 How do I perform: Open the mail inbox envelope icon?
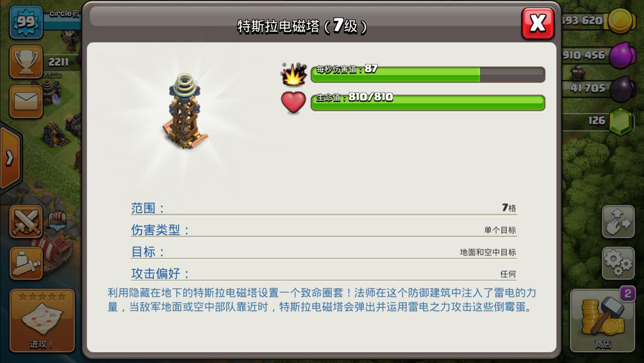[26, 101]
